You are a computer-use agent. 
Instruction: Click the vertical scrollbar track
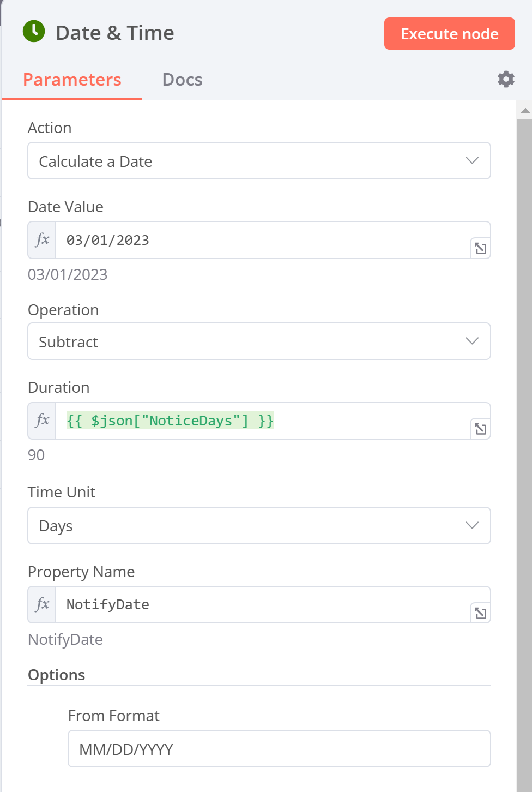(x=524, y=436)
